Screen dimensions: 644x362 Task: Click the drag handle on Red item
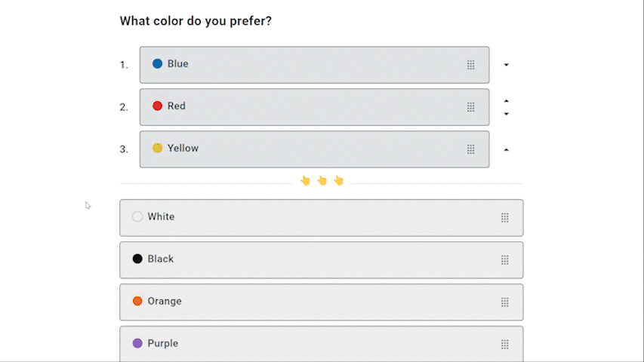[x=471, y=107]
